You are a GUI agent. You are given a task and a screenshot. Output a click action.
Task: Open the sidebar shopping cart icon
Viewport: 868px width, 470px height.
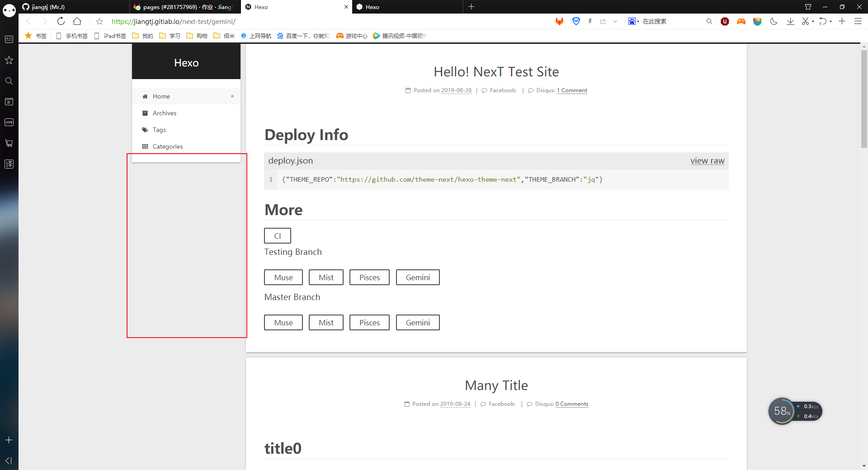[9, 143]
